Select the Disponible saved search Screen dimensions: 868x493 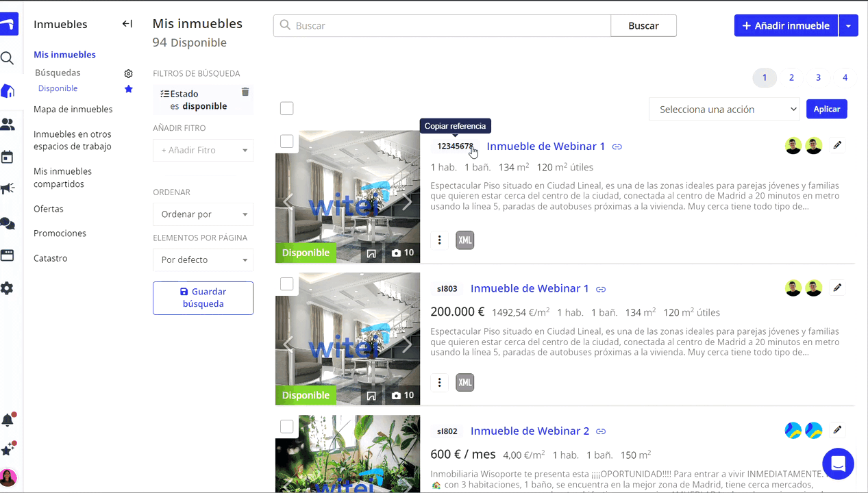(58, 88)
